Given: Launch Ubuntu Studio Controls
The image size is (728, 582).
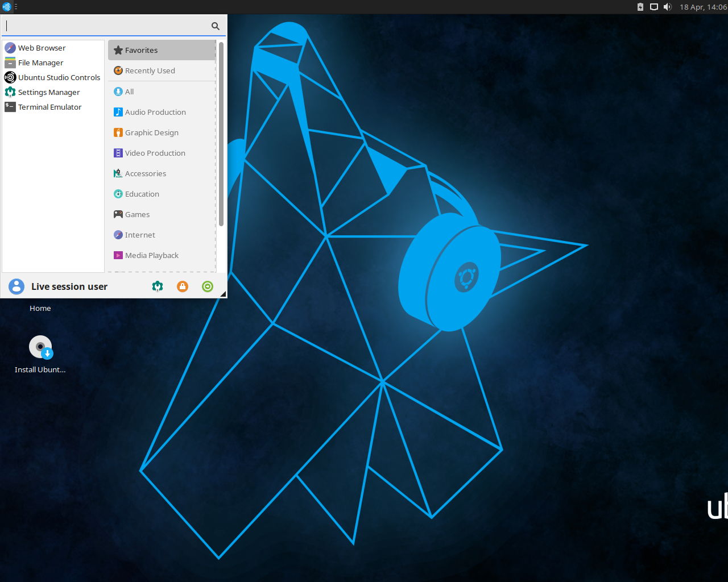Looking at the screenshot, I should pyautogui.click(x=53, y=77).
